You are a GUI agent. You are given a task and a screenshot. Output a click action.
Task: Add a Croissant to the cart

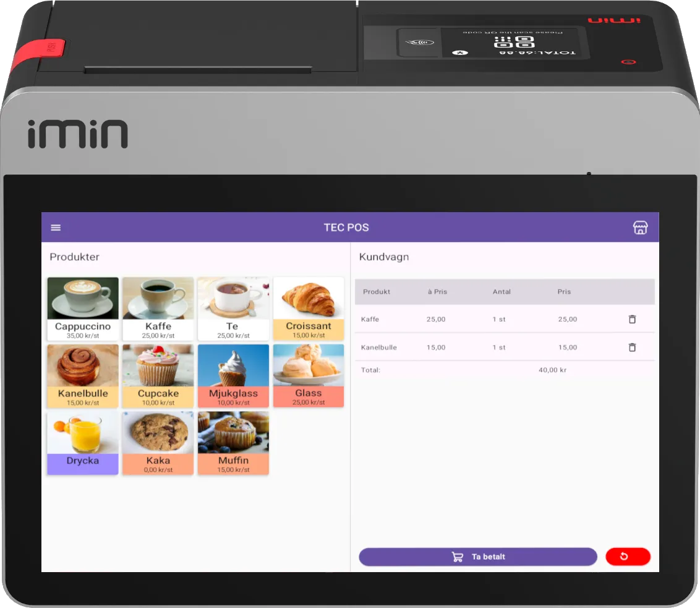click(x=309, y=309)
